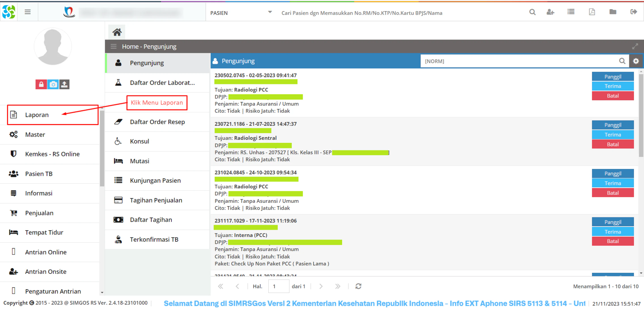Click Panggil for visit 231024.0845

click(x=613, y=174)
